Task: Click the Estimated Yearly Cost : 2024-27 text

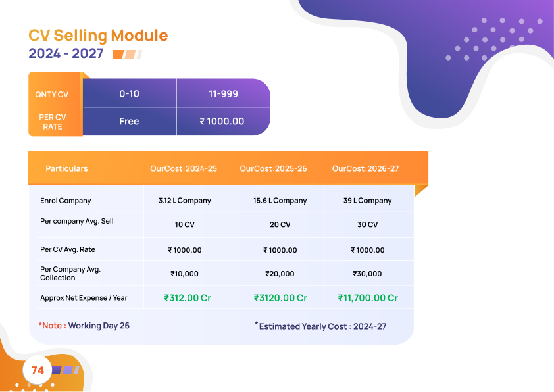Action: click(320, 326)
